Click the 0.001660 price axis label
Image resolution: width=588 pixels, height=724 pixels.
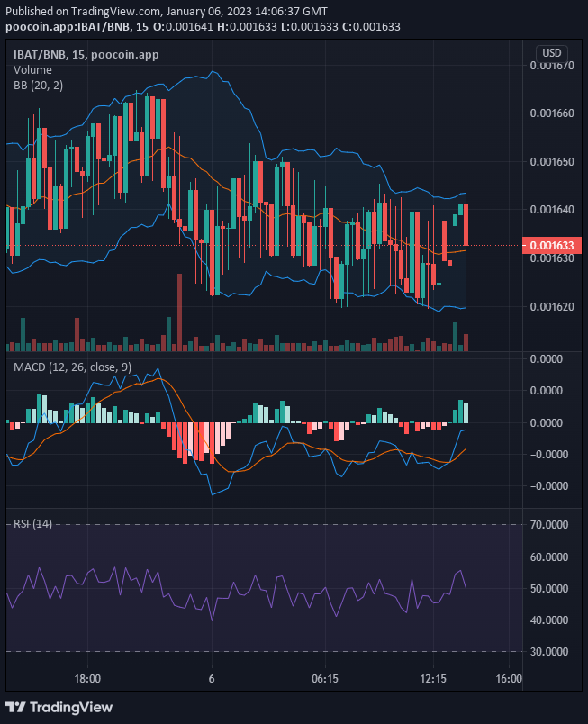[x=552, y=113]
